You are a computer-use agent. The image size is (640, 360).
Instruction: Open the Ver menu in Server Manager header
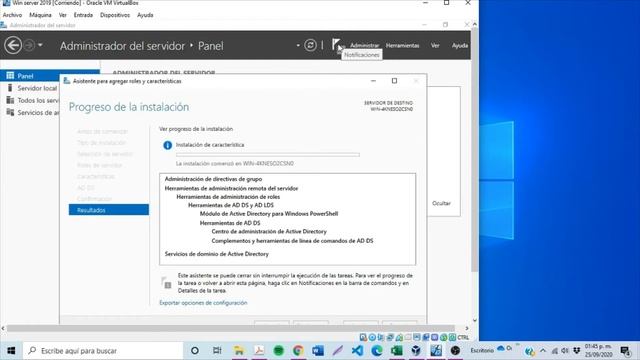[435, 45]
